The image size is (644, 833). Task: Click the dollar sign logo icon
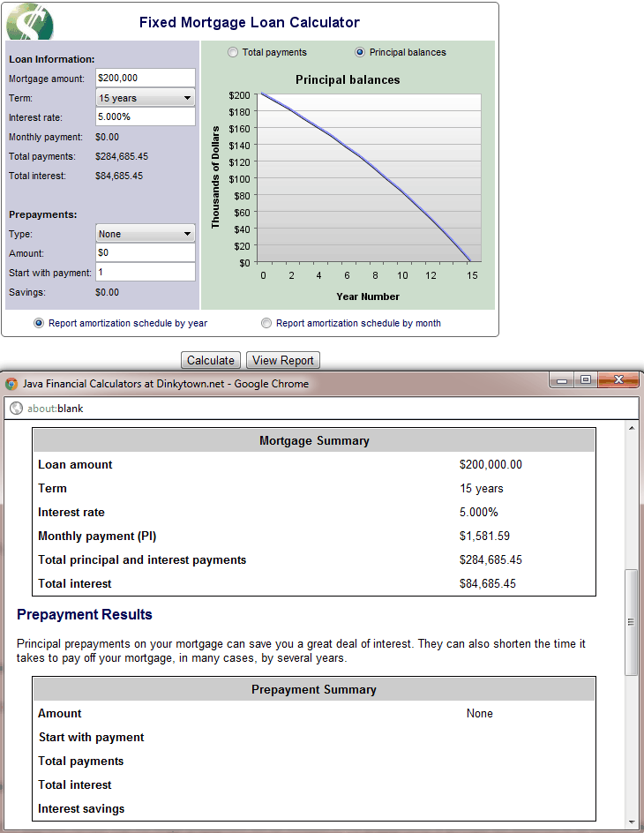[x=30, y=22]
